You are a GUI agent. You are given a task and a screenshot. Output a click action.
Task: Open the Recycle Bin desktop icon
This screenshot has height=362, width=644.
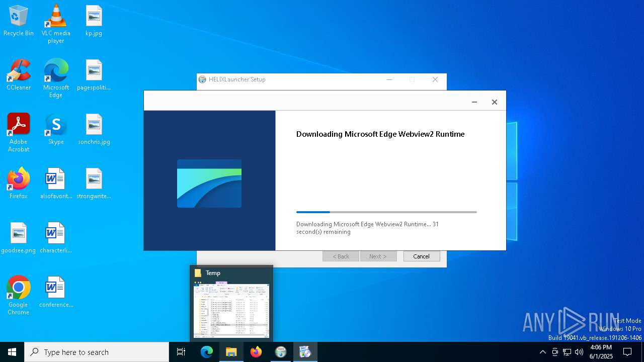click(x=19, y=21)
